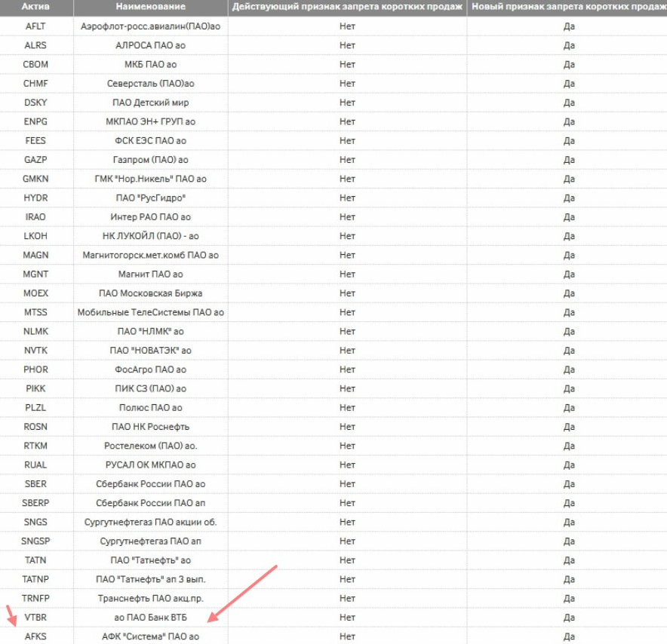Select the HYDR ticker cell
The width and height of the screenshot is (667, 644).
tap(35, 198)
